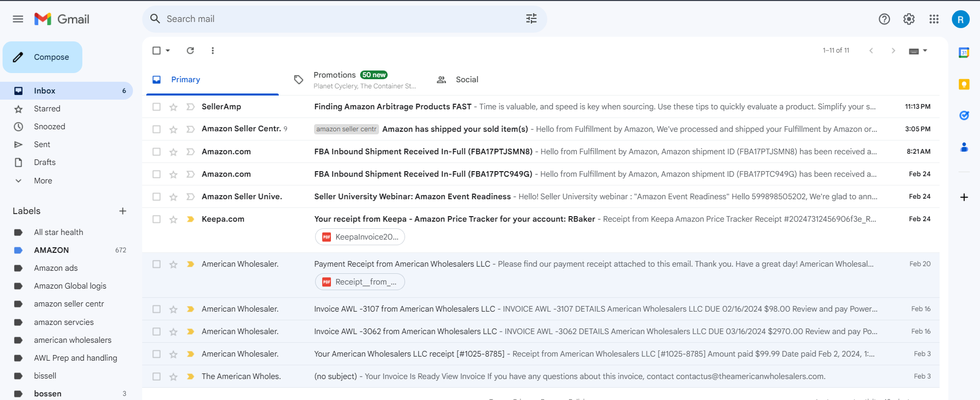Open the (no subject) invoice email
Image resolution: width=980 pixels, height=400 pixels.
541,377
